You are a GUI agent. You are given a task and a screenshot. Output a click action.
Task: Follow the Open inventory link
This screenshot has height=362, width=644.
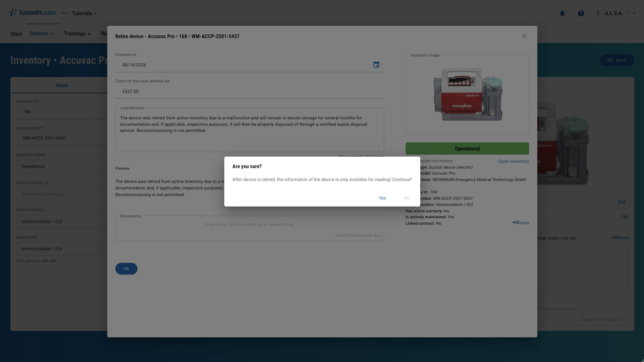click(x=514, y=161)
